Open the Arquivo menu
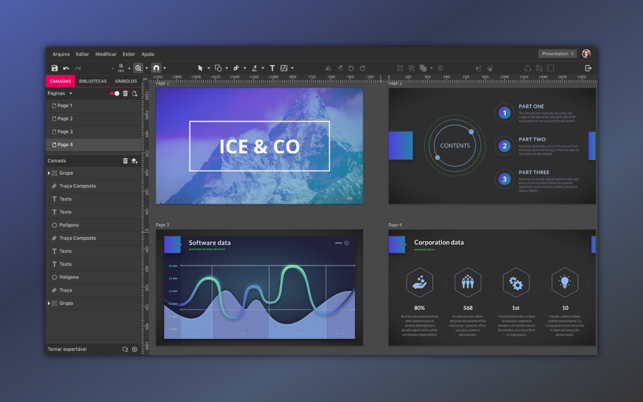The image size is (643, 402). (61, 54)
